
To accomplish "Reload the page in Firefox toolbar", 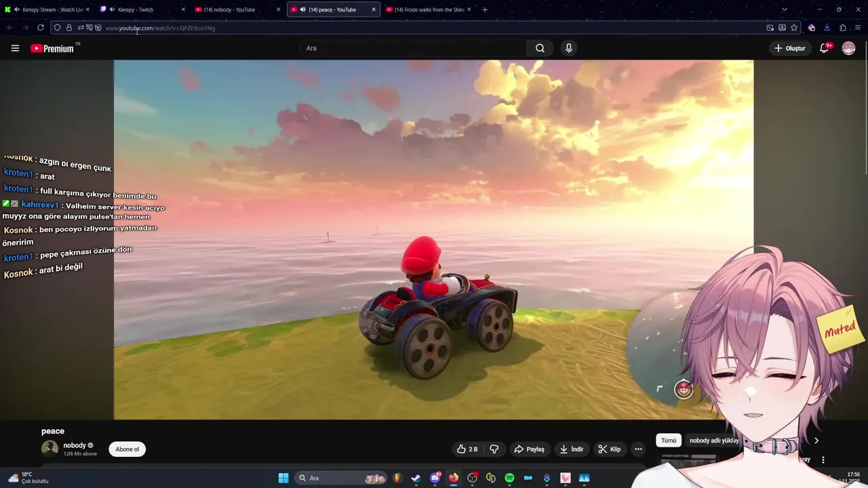I will pos(41,28).
